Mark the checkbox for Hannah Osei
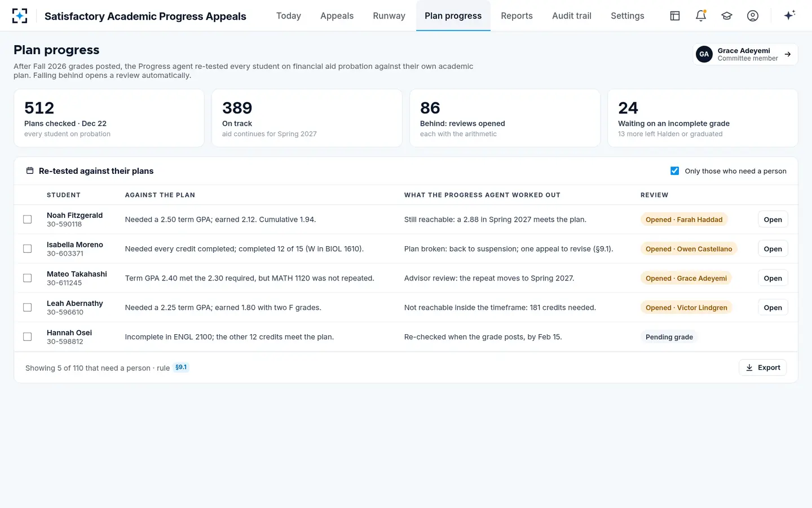Screen dimensions: 812x508 [27, 337]
